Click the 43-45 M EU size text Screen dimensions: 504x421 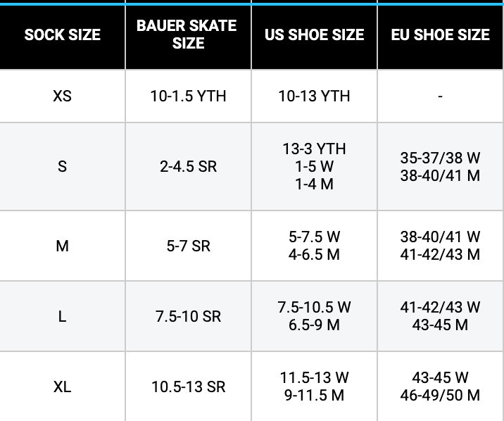click(x=441, y=325)
